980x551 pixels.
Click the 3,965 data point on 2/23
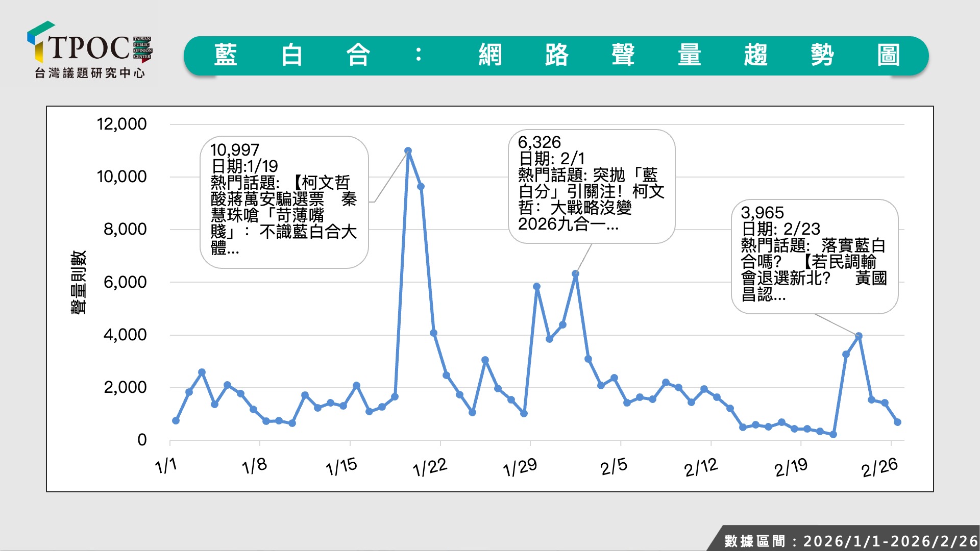point(859,336)
